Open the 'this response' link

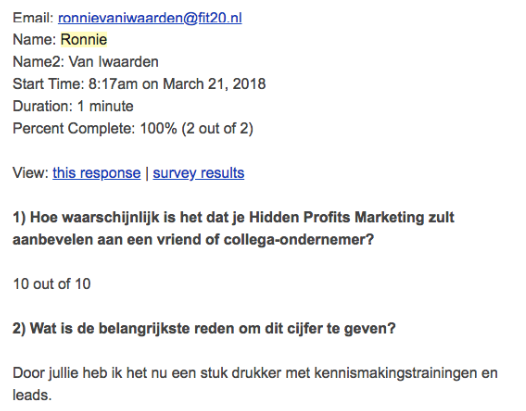97,173
